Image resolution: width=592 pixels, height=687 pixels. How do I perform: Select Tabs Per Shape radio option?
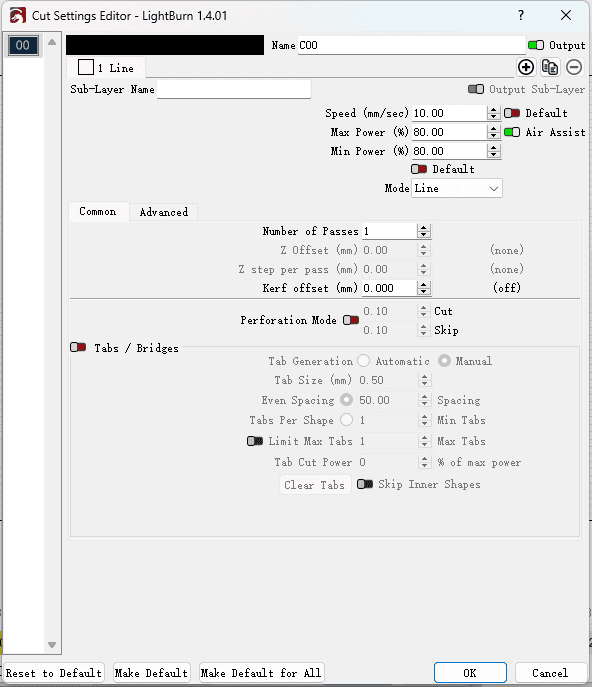click(x=346, y=420)
